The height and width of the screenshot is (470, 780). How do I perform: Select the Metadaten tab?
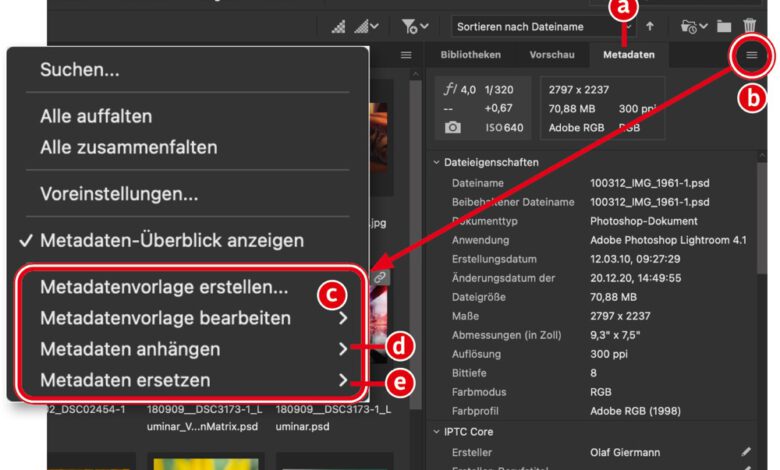(629, 55)
